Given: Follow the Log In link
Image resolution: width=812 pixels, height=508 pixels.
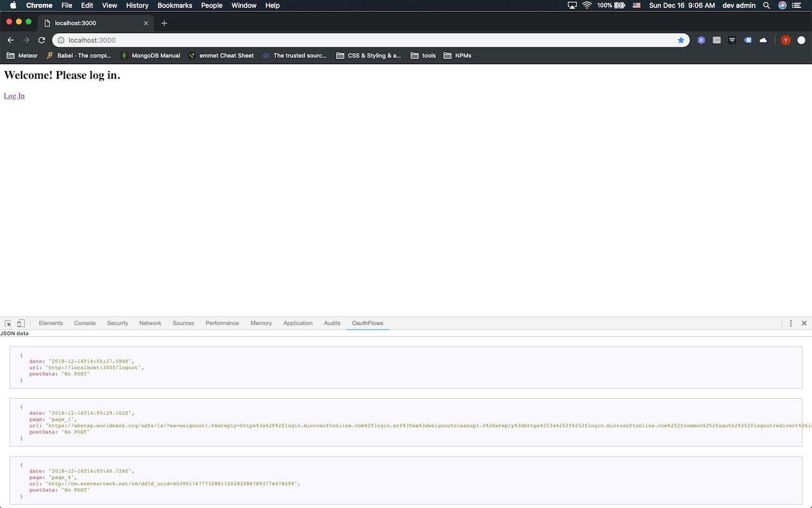Looking at the screenshot, I should pos(14,96).
